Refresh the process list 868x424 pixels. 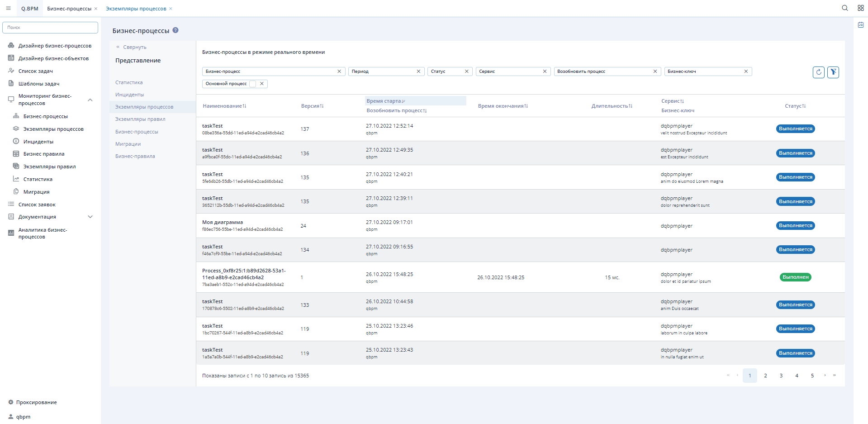click(x=818, y=72)
